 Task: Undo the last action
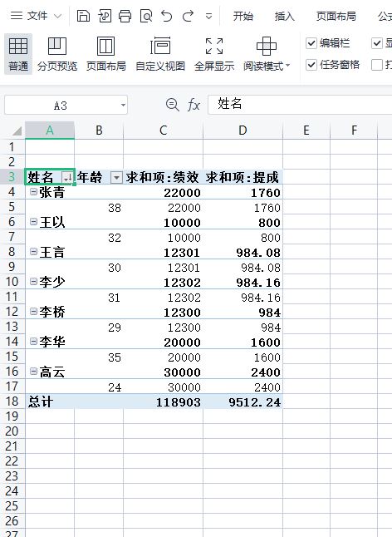click(x=167, y=16)
